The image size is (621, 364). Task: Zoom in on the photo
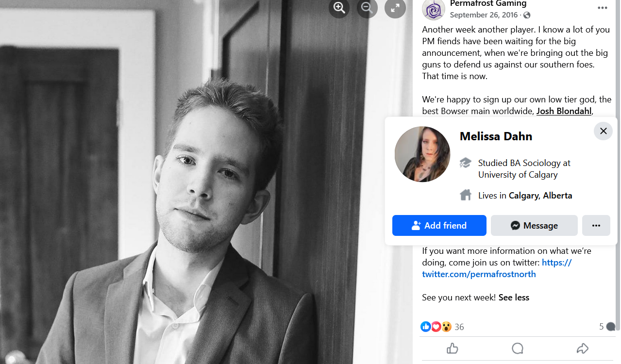point(339,8)
